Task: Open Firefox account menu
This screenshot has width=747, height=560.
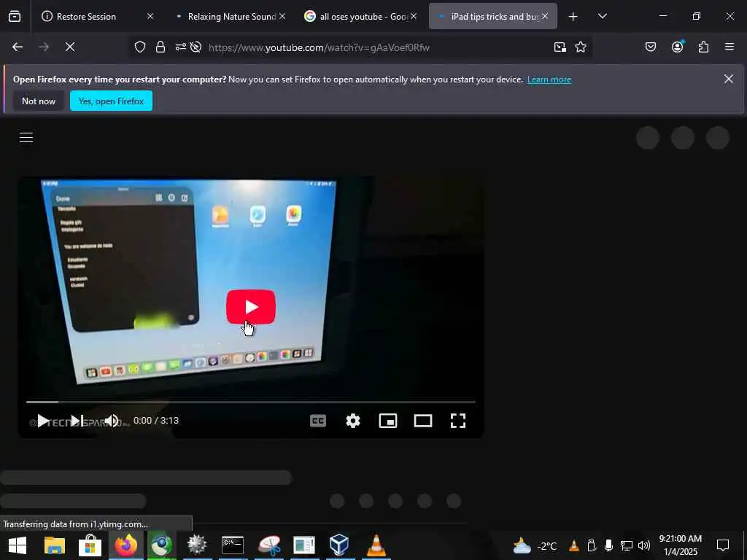Action: tap(678, 46)
